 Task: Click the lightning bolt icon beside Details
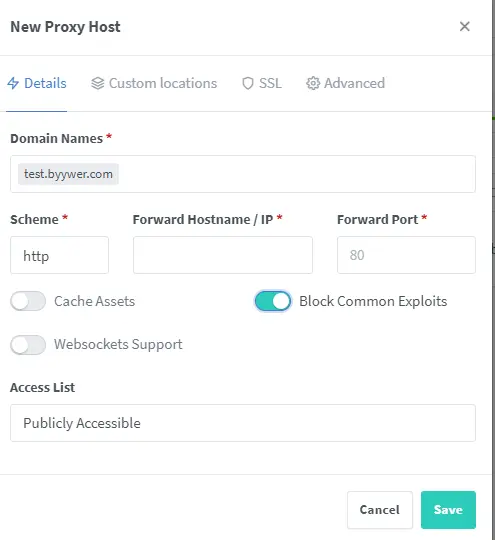click(13, 83)
